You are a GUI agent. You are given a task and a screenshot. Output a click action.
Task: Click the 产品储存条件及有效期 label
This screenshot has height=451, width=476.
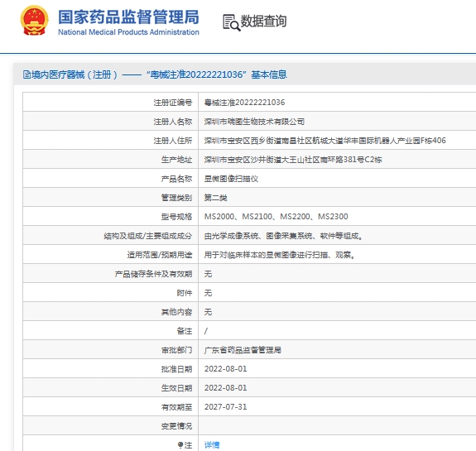tap(153, 274)
